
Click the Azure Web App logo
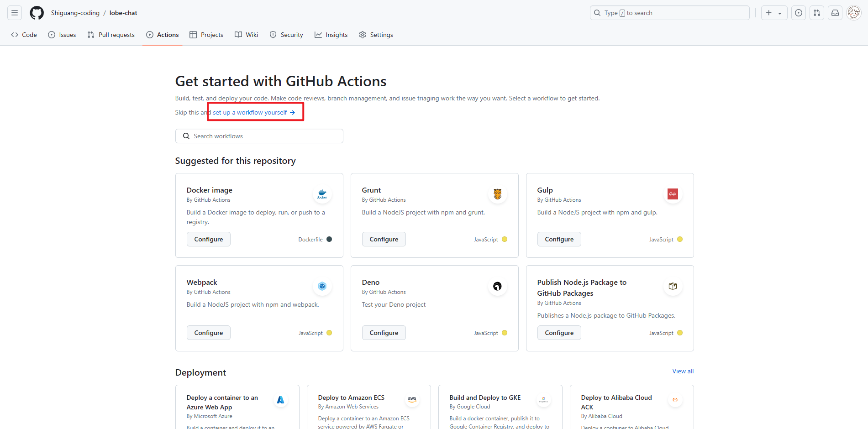280,400
